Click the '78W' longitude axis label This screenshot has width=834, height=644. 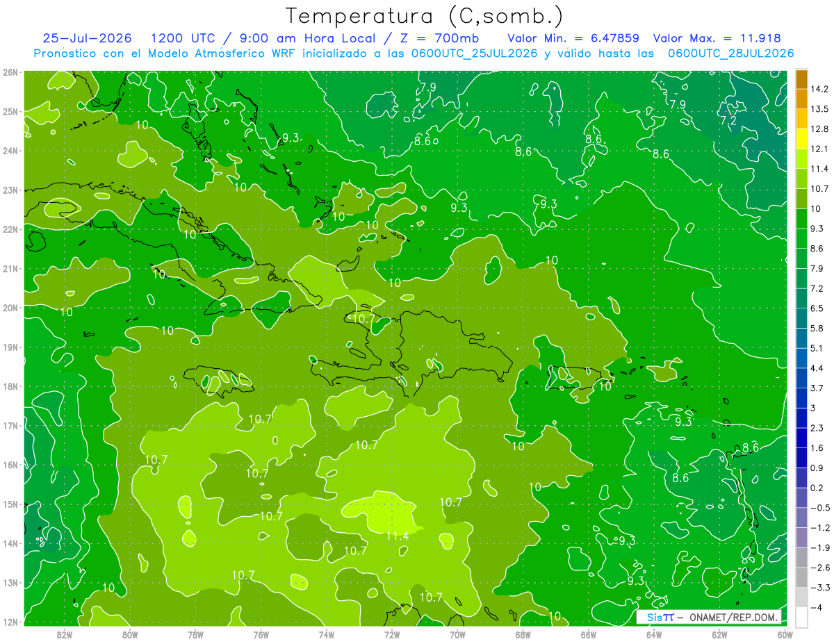pos(195,634)
